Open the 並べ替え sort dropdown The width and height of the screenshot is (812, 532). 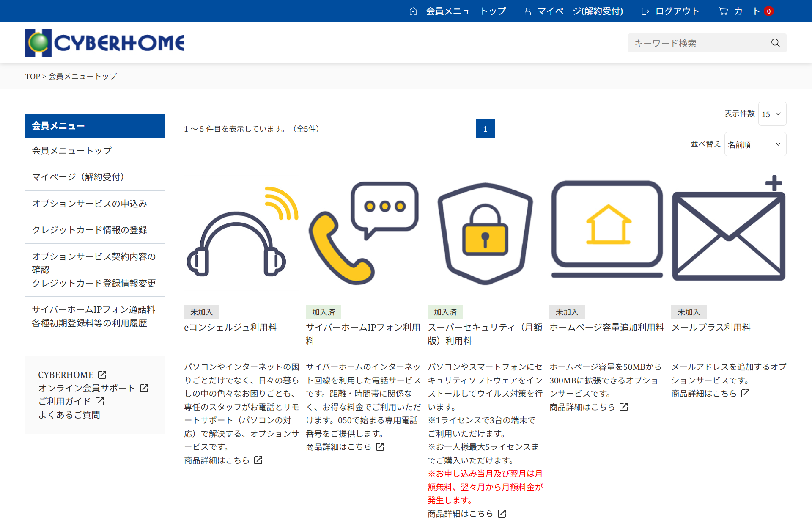755,144
